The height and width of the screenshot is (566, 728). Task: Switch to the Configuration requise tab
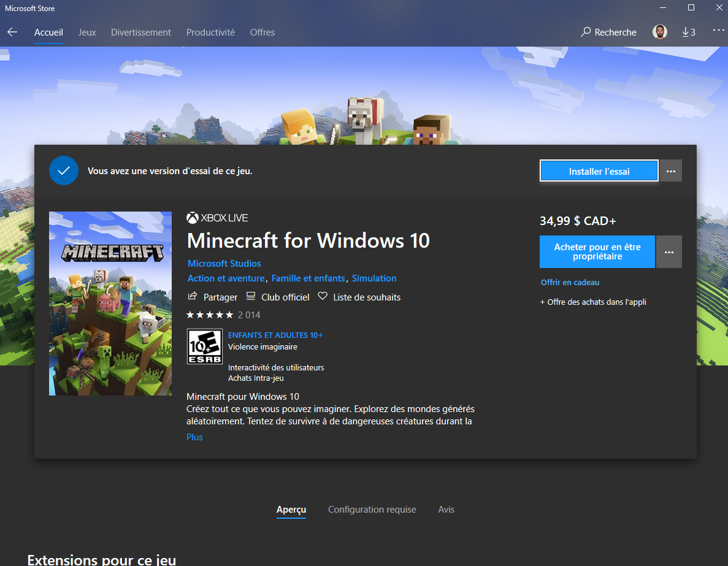point(372,510)
